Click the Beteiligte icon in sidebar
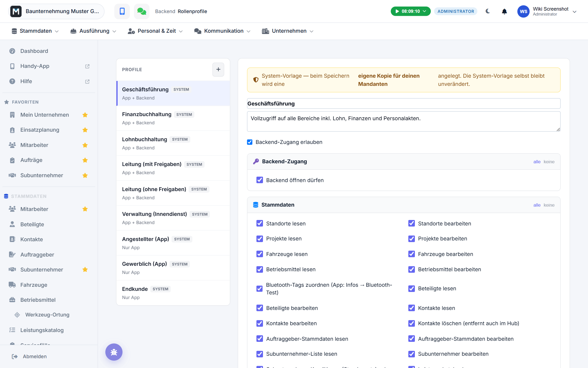The width and height of the screenshot is (588, 368). tap(12, 224)
